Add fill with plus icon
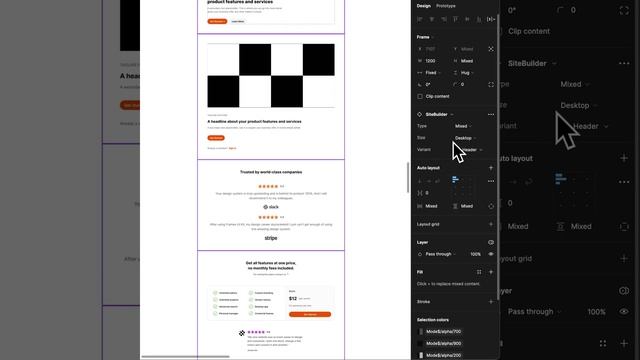Image resolution: width=640 pixels, height=360 pixels. coord(491,272)
